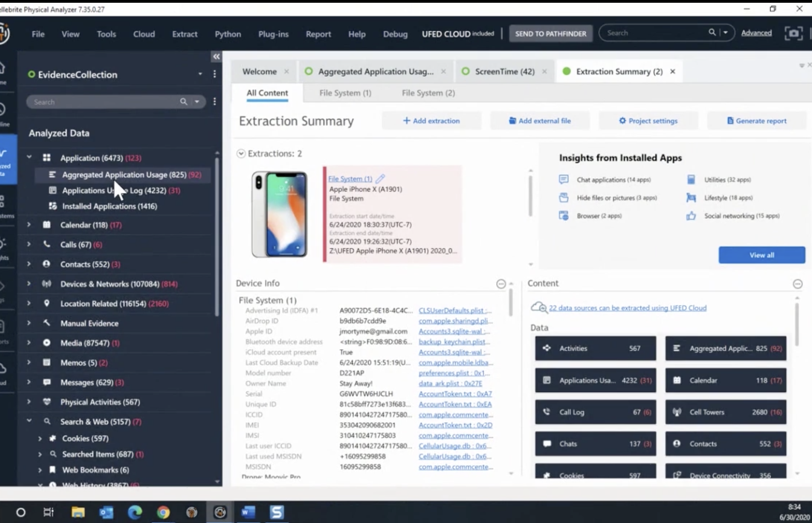Select Installed Applications (1416) in the tree
Screen dimensions: 812x523
pos(109,206)
